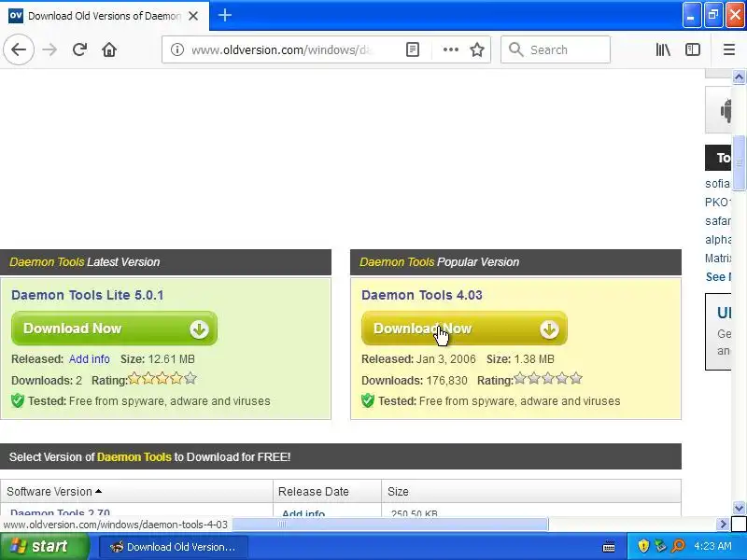Rate Daemon Tools 4.03 with first star
Screen dimensions: 747x560
pyautogui.click(x=520, y=379)
